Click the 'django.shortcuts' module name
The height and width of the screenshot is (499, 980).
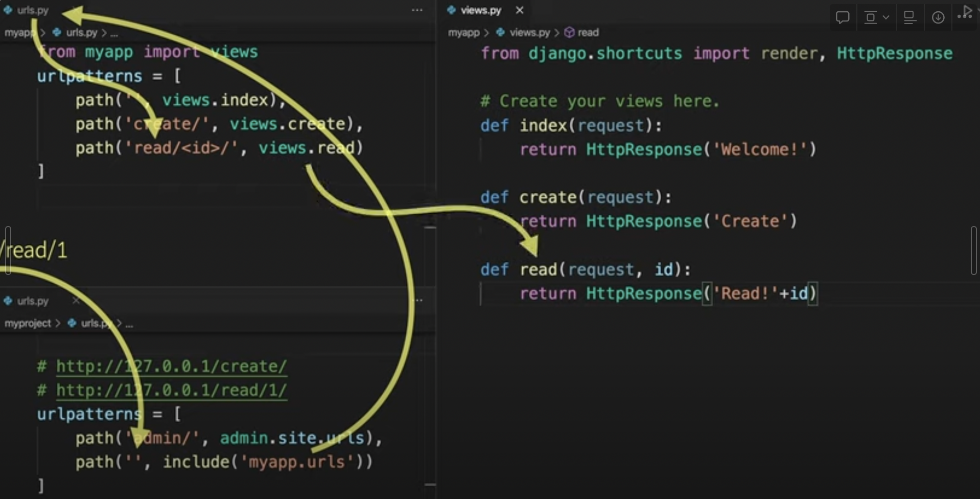tap(605, 53)
